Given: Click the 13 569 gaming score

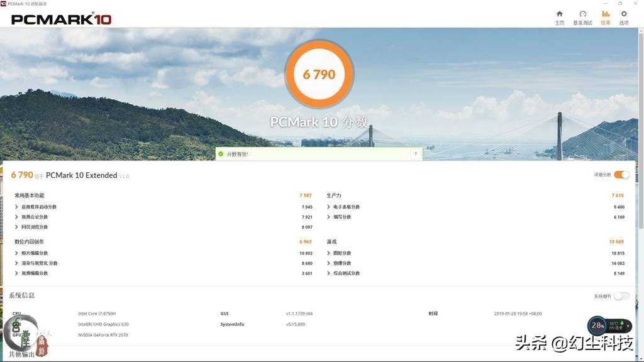Looking at the screenshot, I should tap(616, 242).
